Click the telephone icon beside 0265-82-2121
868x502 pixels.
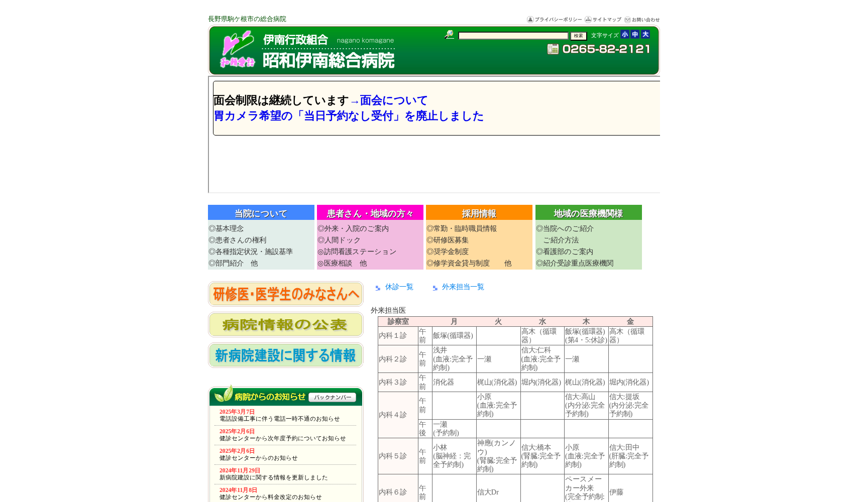point(554,50)
